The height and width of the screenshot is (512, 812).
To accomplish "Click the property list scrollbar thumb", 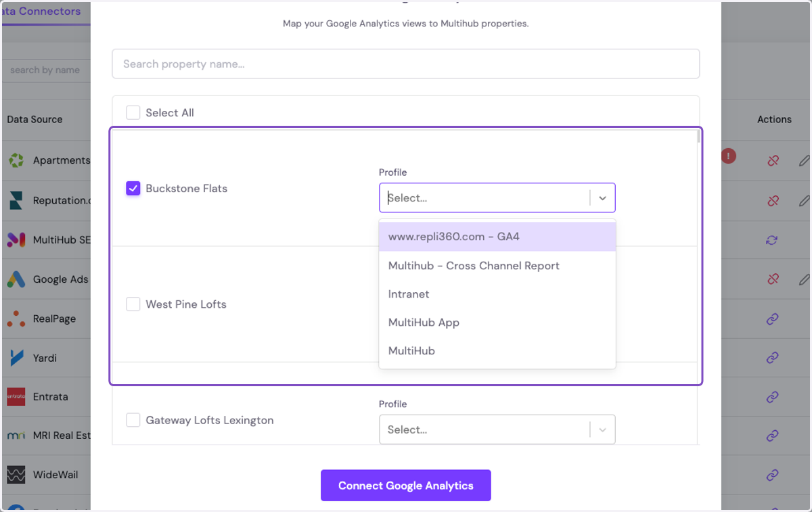I will (699, 136).
